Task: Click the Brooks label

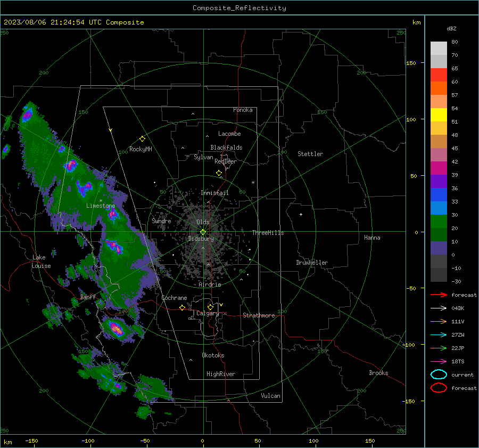Action: [378, 373]
